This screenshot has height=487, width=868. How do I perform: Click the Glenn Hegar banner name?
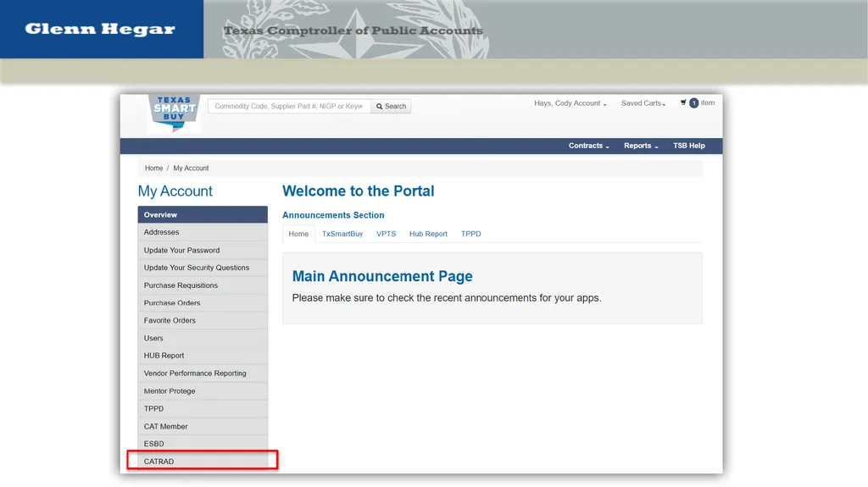pos(100,30)
